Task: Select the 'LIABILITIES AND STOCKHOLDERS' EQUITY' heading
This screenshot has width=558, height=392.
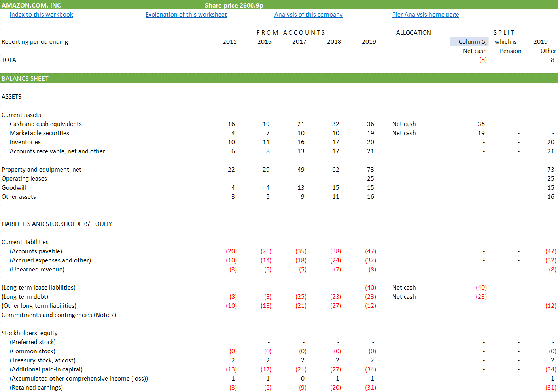Action: [57, 224]
